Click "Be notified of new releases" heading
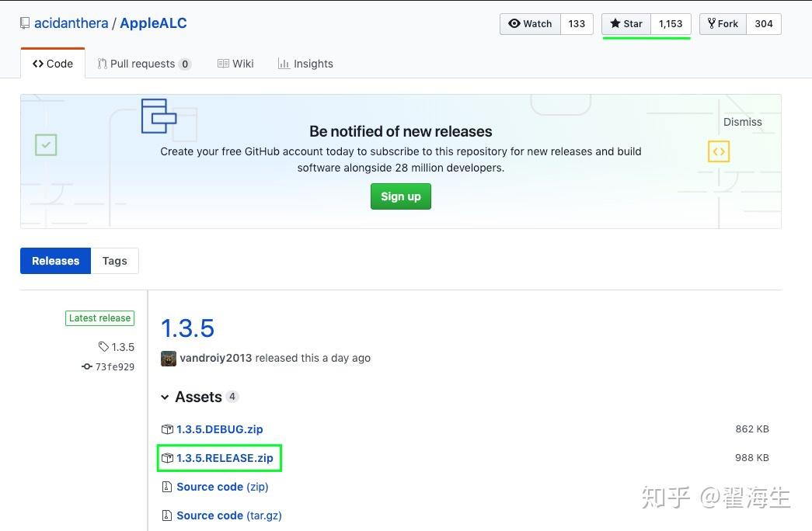 coord(401,131)
